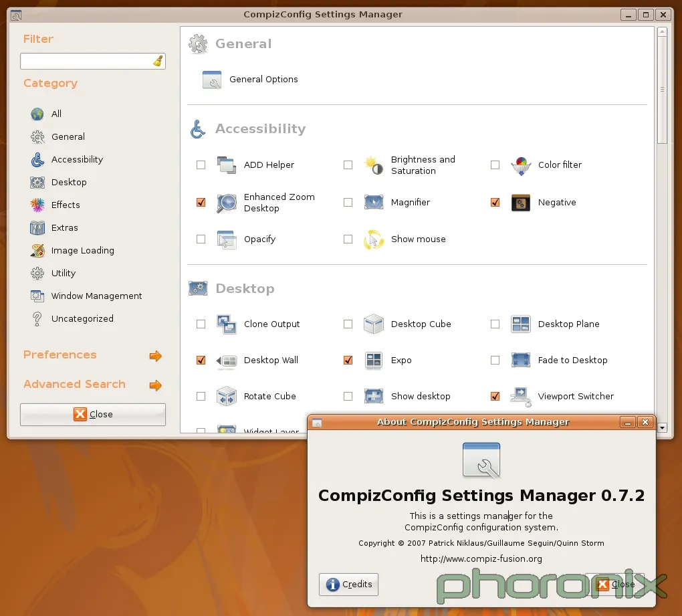Click the plugin list vertical scrollbar thumb

pos(662,90)
